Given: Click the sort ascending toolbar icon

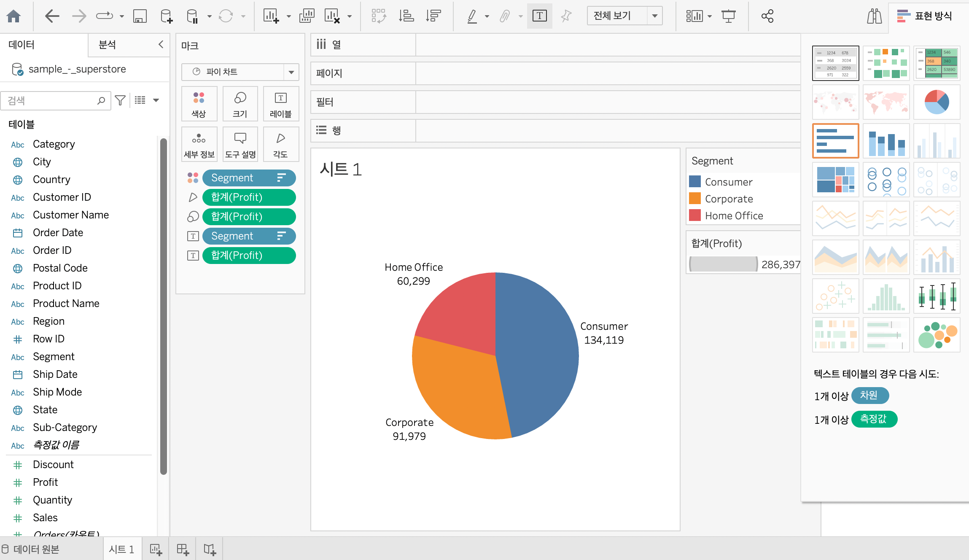Looking at the screenshot, I should (406, 16).
